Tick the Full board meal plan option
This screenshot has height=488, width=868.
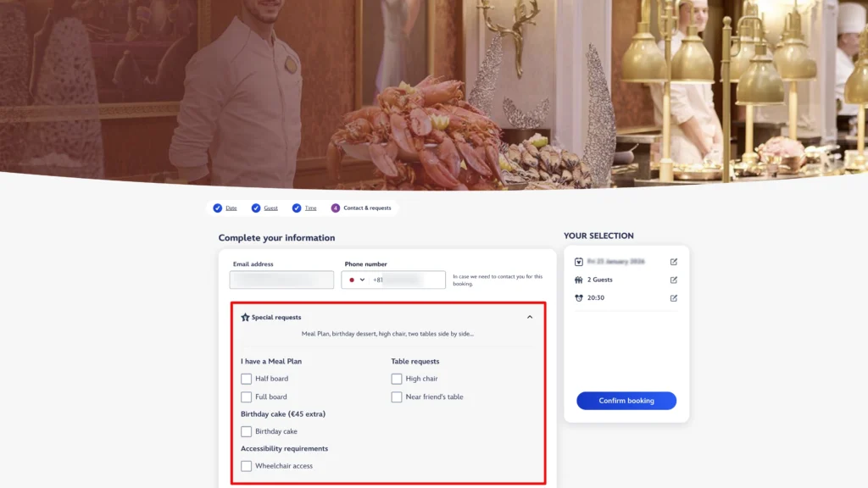pyautogui.click(x=247, y=396)
